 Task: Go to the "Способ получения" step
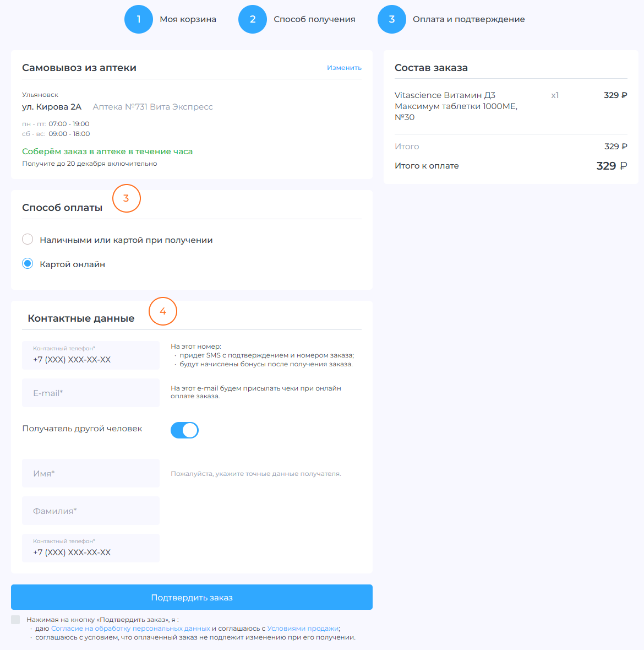coord(314,19)
